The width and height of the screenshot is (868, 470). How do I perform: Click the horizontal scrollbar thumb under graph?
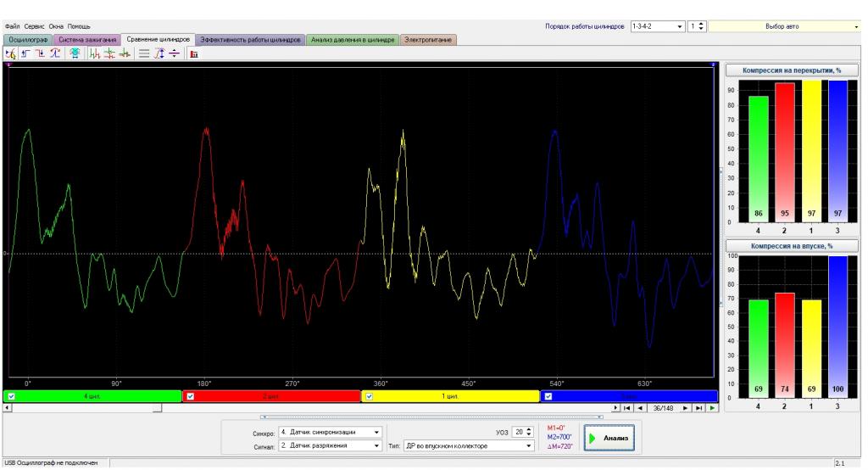pos(157,408)
